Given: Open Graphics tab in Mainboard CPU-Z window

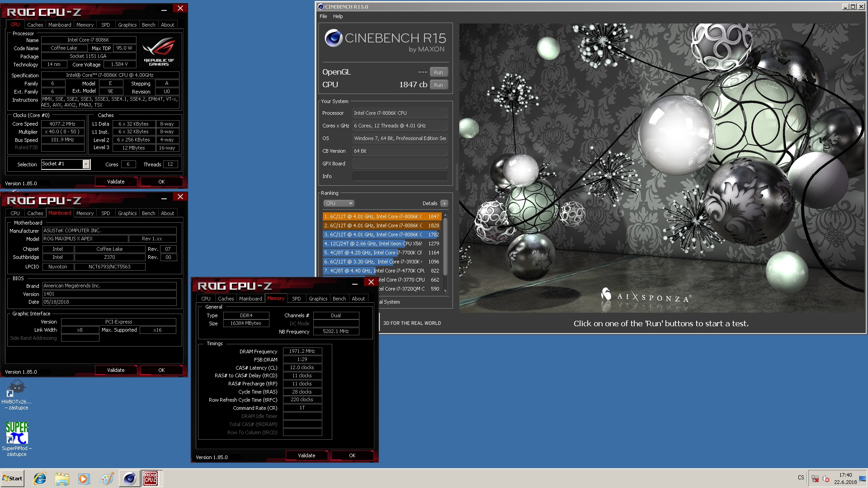Looking at the screenshot, I should point(127,213).
